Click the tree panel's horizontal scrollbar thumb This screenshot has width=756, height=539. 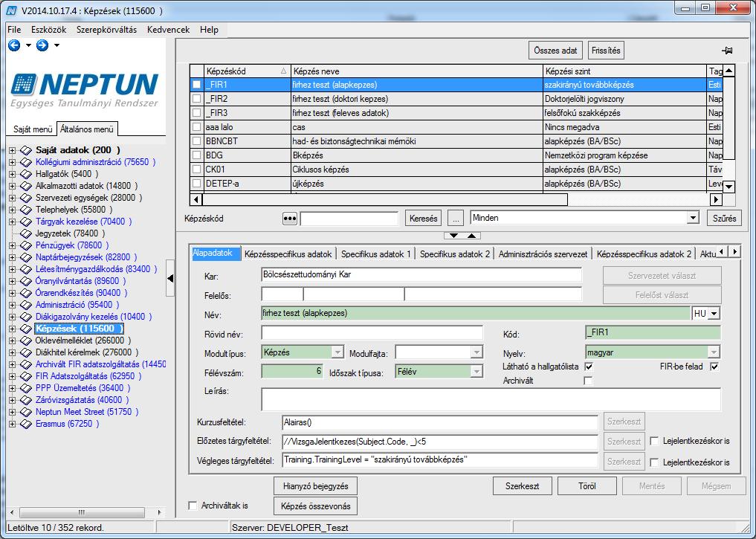82,512
